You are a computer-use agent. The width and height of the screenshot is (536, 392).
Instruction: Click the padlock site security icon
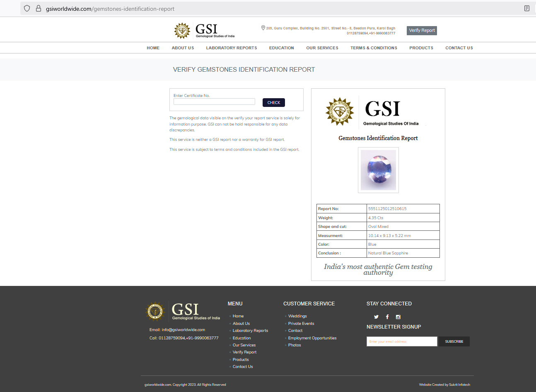pos(39,8)
